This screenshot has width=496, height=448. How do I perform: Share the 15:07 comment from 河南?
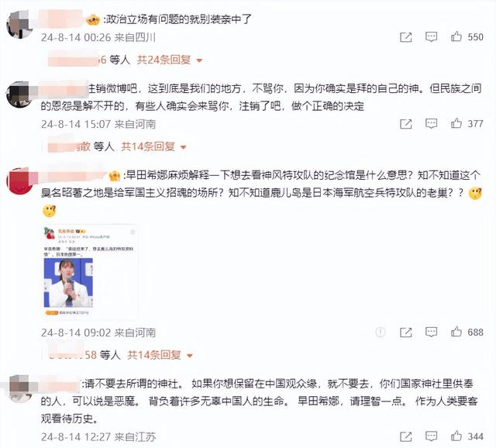coord(406,124)
